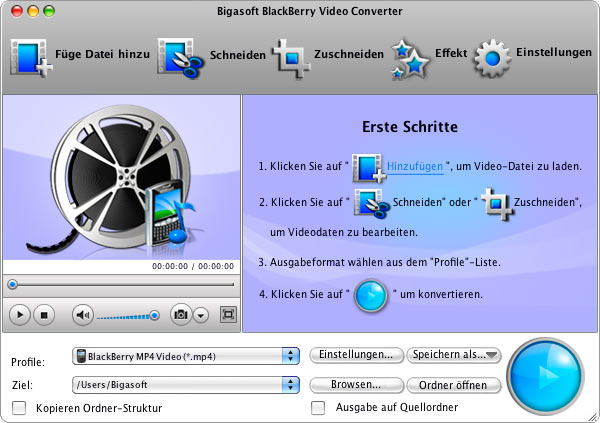
Task: Click the Schneiden icon in step 2
Action: tap(372, 204)
